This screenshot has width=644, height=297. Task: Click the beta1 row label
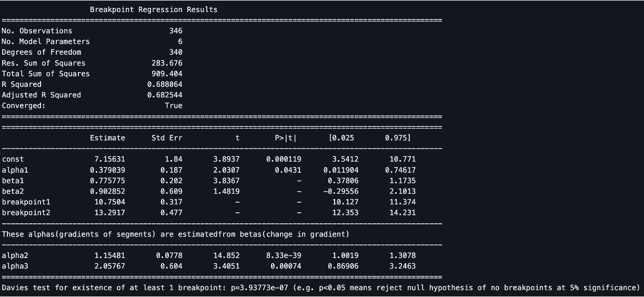[13, 181]
